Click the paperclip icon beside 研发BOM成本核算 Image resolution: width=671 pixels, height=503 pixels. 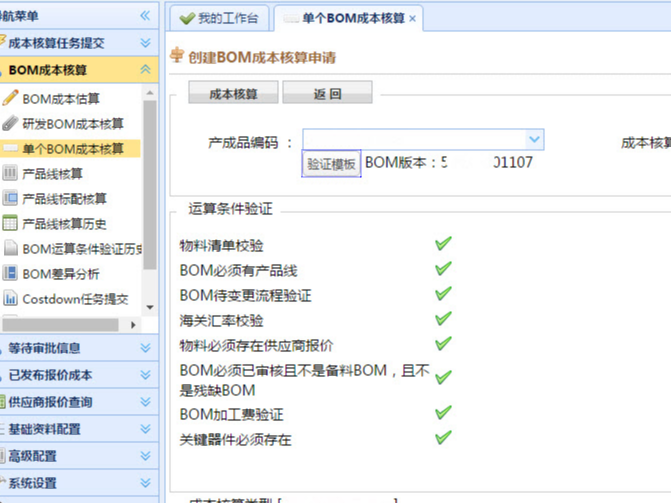10,123
